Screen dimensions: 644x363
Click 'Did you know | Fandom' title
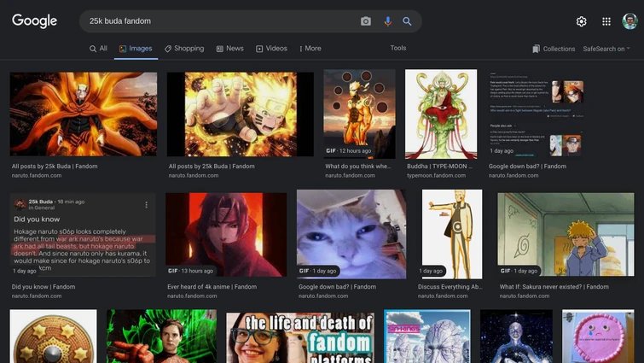(x=44, y=286)
